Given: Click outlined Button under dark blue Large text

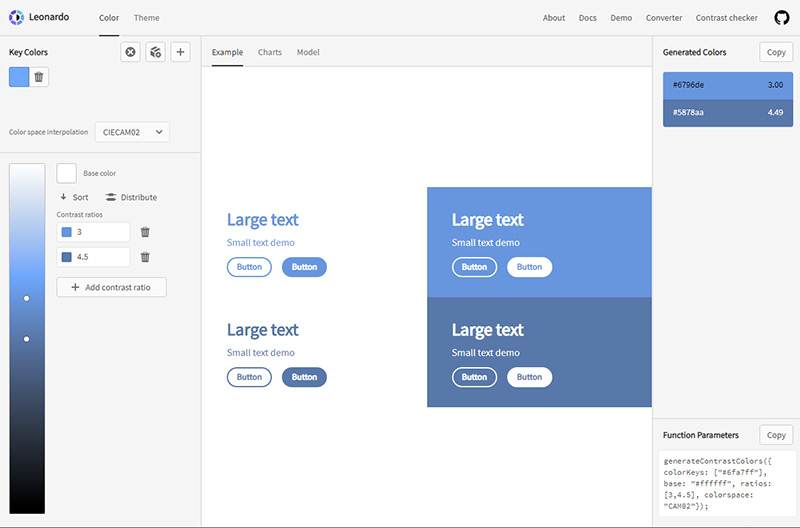Looking at the screenshot, I should pos(249,377).
